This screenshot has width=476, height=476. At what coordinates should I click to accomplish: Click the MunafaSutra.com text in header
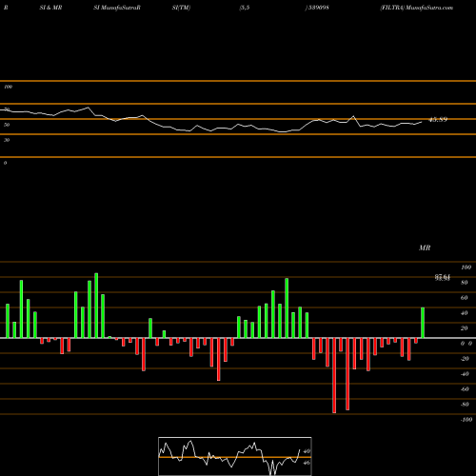coord(429,8)
